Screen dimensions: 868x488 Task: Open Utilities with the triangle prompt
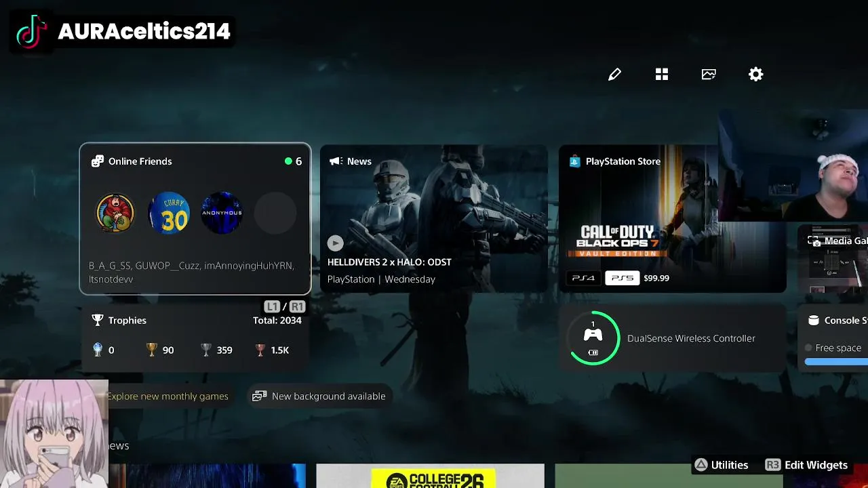[721, 465]
